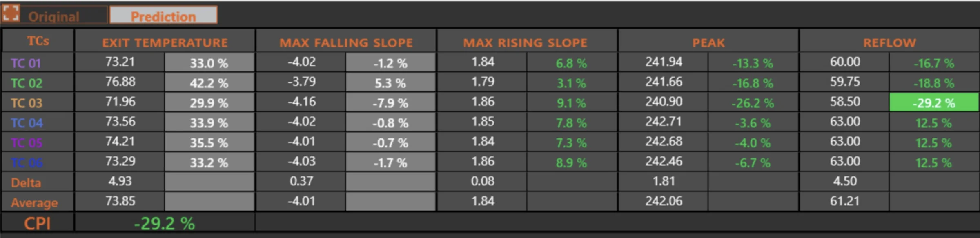Select the Prediction tab
This screenshot has width=980, height=238.
point(163,16)
